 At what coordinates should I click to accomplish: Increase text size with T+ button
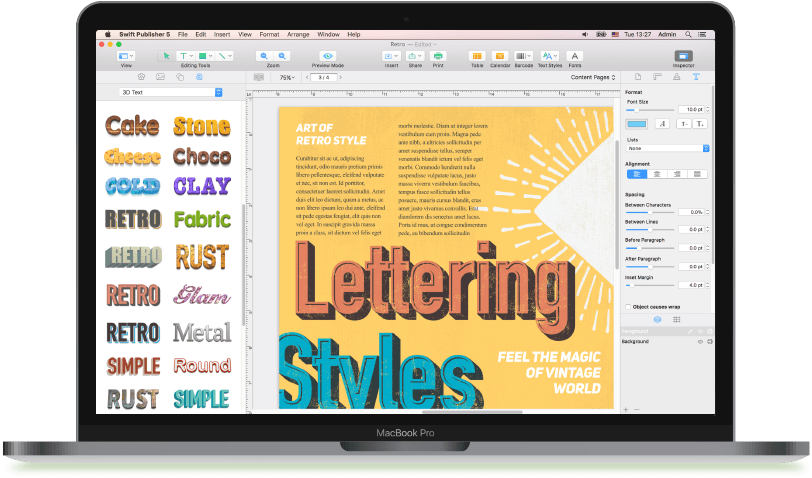700,124
